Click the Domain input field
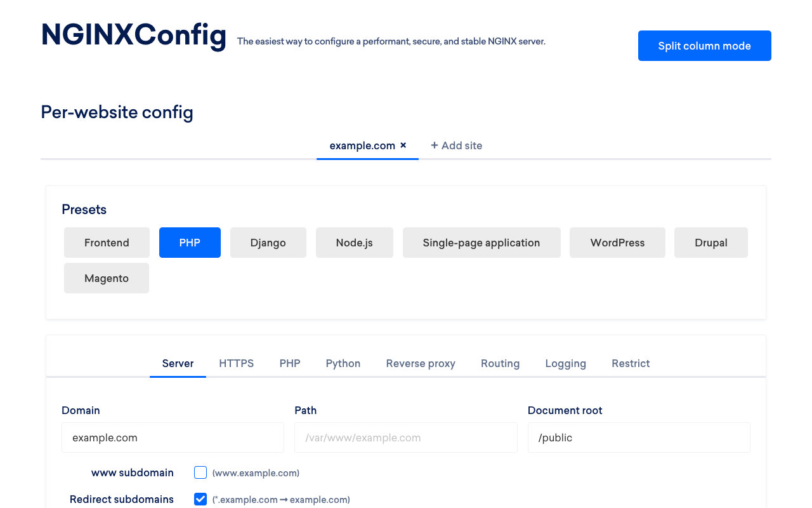 [x=173, y=438]
